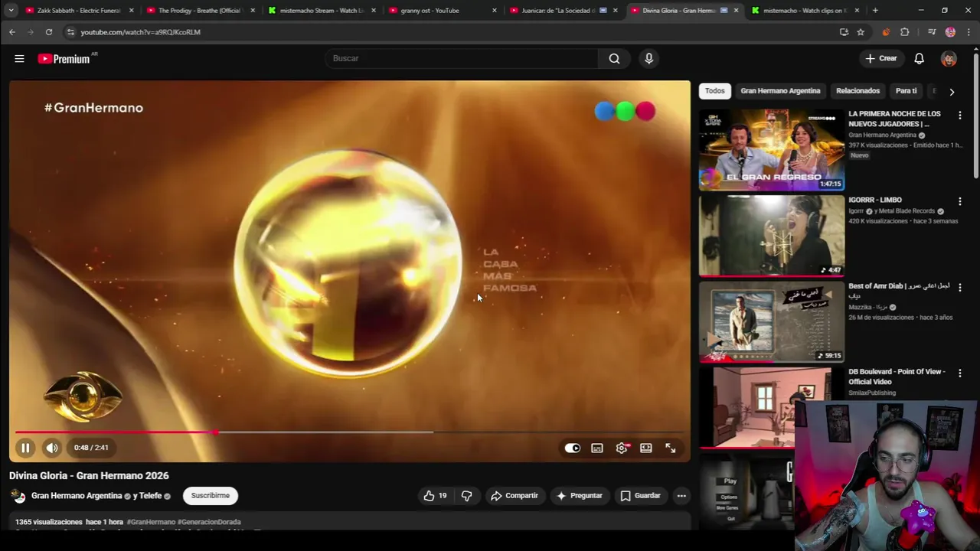Switch to granny ost YouTube tab

(x=442, y=11)
